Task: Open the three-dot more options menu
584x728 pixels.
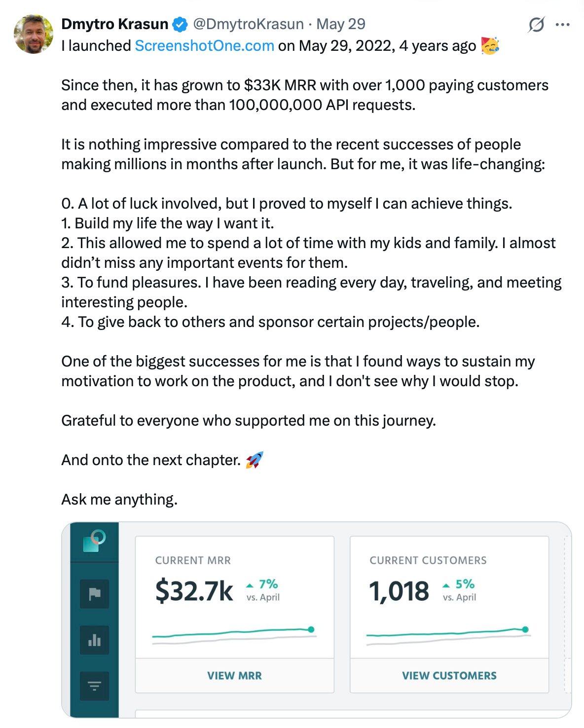Action: point(563,24)
